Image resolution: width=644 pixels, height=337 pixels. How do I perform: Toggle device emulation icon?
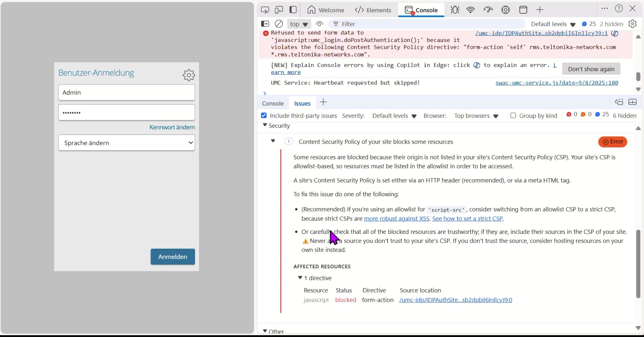(x=279, y=10)
